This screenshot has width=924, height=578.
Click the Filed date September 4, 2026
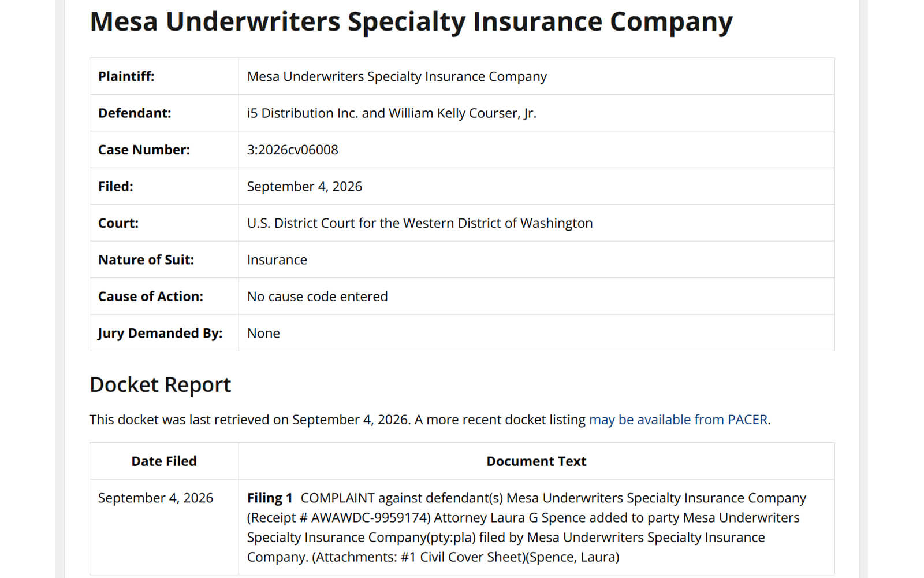pos(304,187)
